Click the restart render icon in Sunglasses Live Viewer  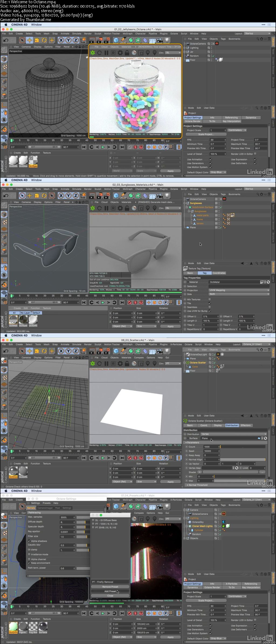point(99,208)
